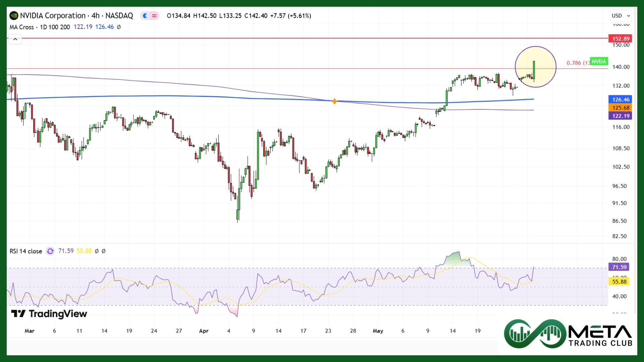Click the H142.50 high value in header

205,16
